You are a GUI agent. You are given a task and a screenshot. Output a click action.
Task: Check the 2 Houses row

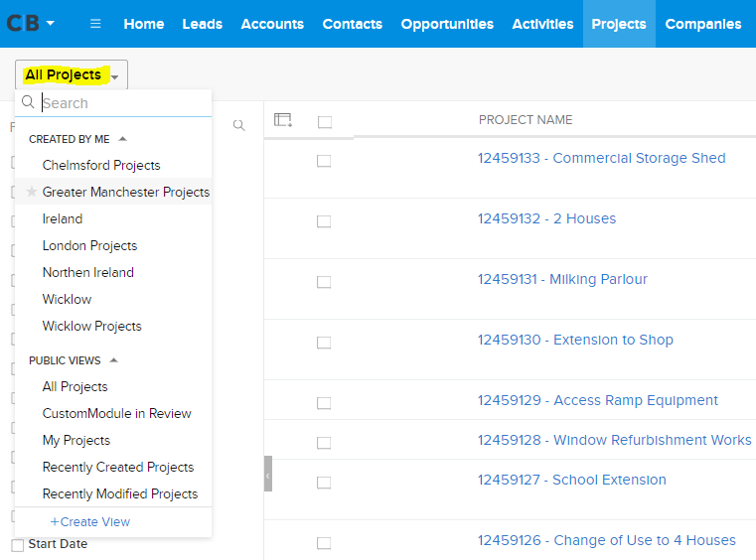point(324,221)
